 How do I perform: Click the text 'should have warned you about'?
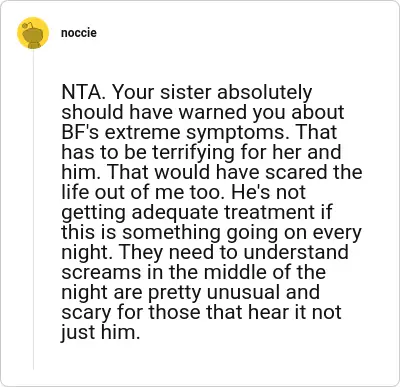[x=203, y=112]
